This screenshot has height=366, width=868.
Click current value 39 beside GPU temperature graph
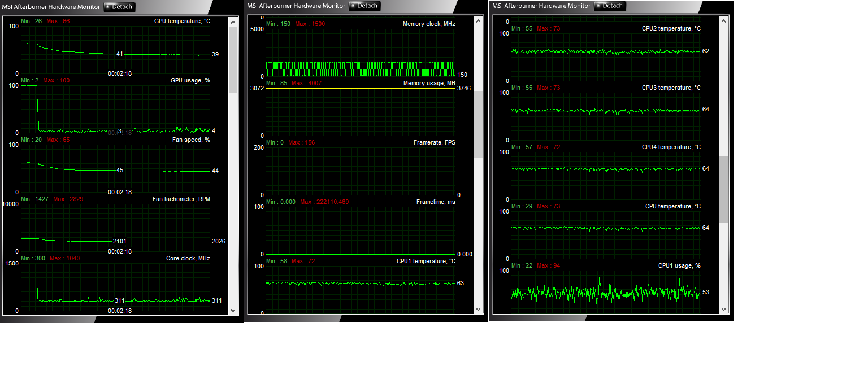click(x=215, y=55)
